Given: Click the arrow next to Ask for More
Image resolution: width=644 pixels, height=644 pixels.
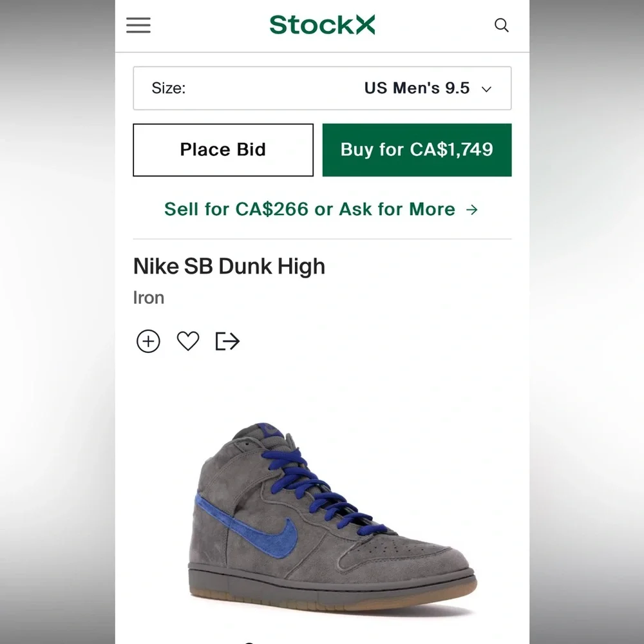Looking at the screenshot, I should (471, 209).
